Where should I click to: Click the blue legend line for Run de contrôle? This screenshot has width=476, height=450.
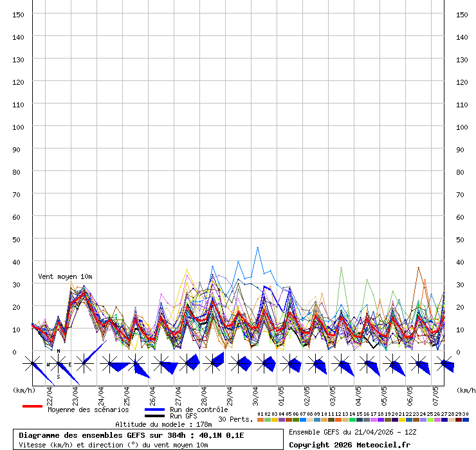tap(154, 410)
